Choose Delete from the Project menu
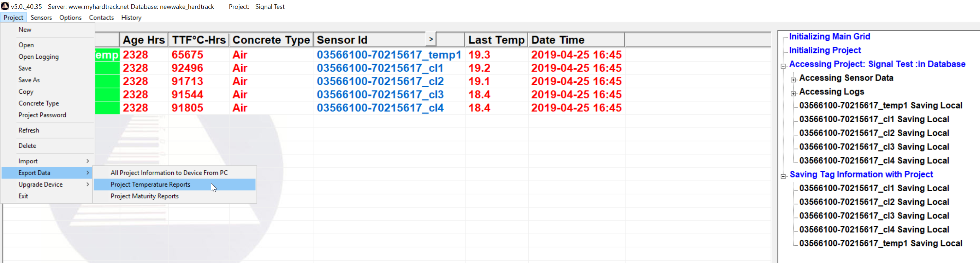The height and width of the screenshot is (263, 980). point(48,146)
